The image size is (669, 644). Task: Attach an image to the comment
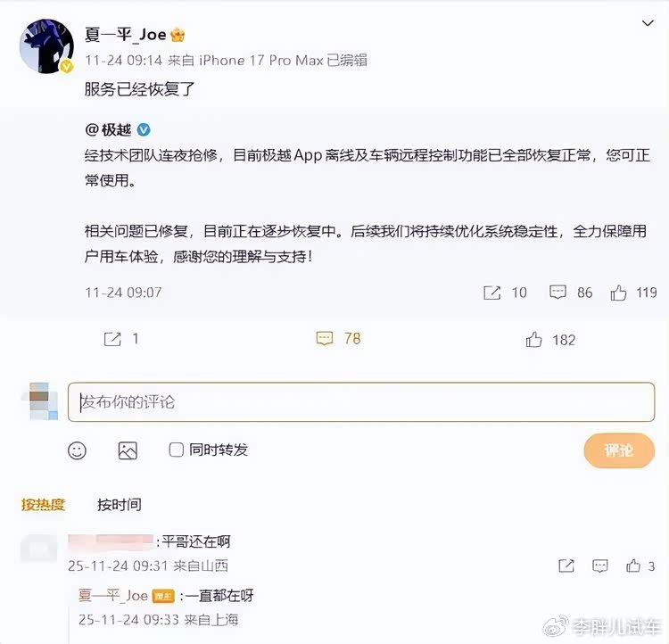128,450
